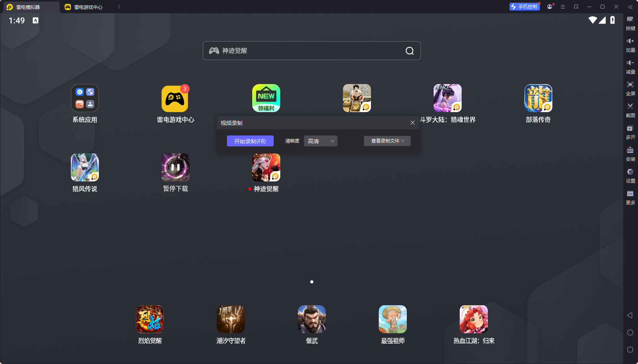The width and height of the screenshot is (638, 364).
Task: Show 更多 sidebar tools
Action: click(x=630, y=197)
